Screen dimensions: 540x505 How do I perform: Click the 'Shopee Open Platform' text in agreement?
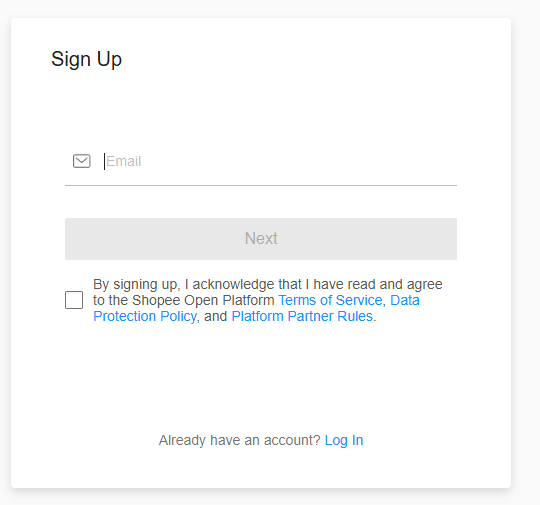click(203, 300)
